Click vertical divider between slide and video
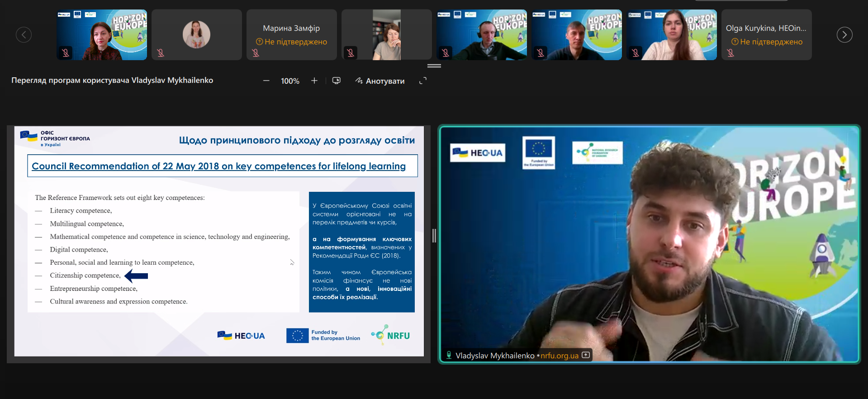868x399 pixels. 434,236
